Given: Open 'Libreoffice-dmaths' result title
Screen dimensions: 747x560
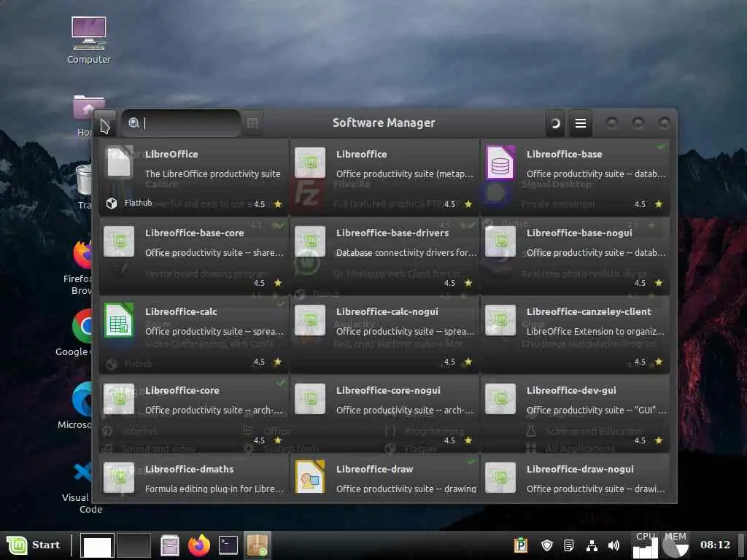Looking at the screenshot, I should pyautogui.click(x=189, y=469).
